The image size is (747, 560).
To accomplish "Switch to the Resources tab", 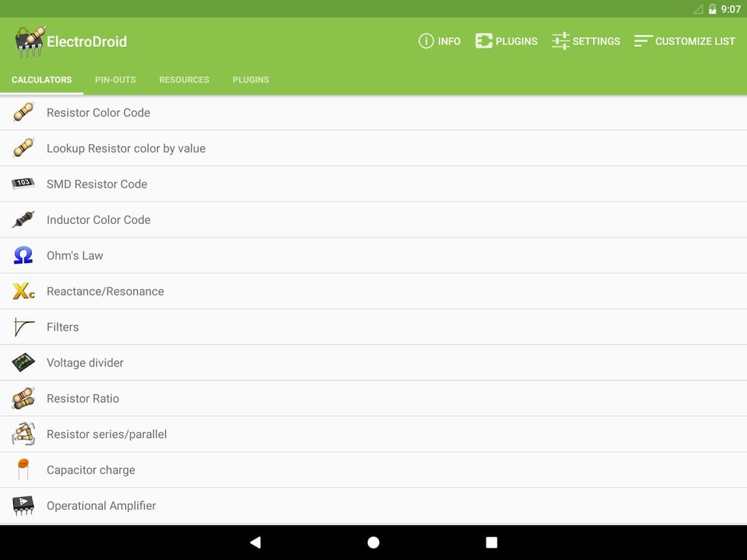I will click(184, 80).
